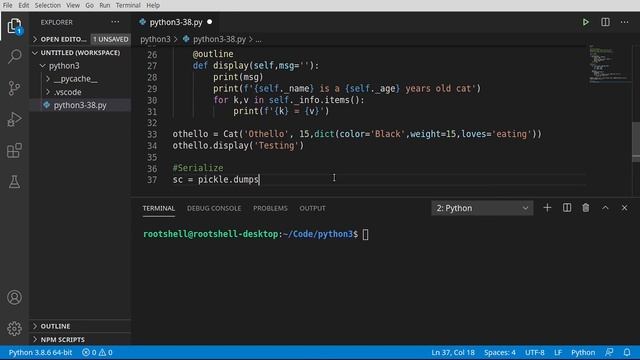Run Python file with play button
Screen dimensions: 640x360
[585, 22]
